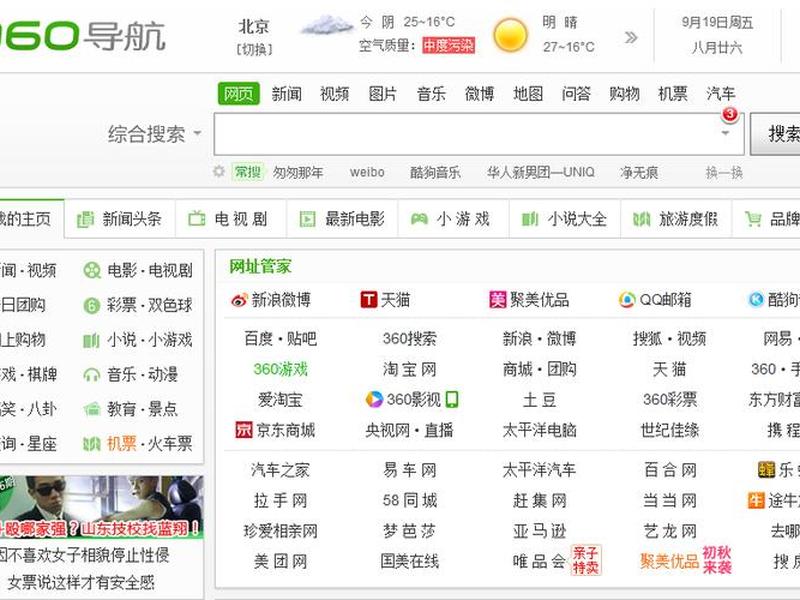Image resolution: width=800 pixels, height=600 pixels.
Task: Open the 汽车之家 link
Action: pyautogui.click(x=281, y=470)
